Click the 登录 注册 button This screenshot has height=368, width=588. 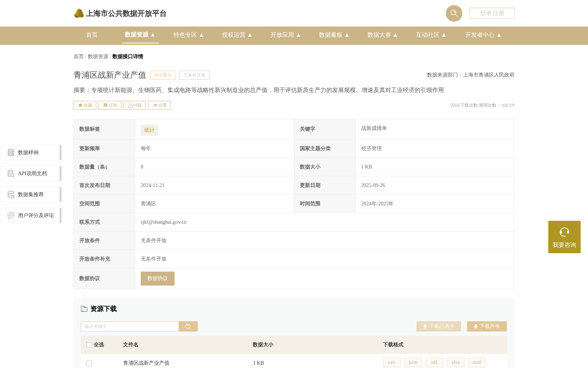pos(492,13)
